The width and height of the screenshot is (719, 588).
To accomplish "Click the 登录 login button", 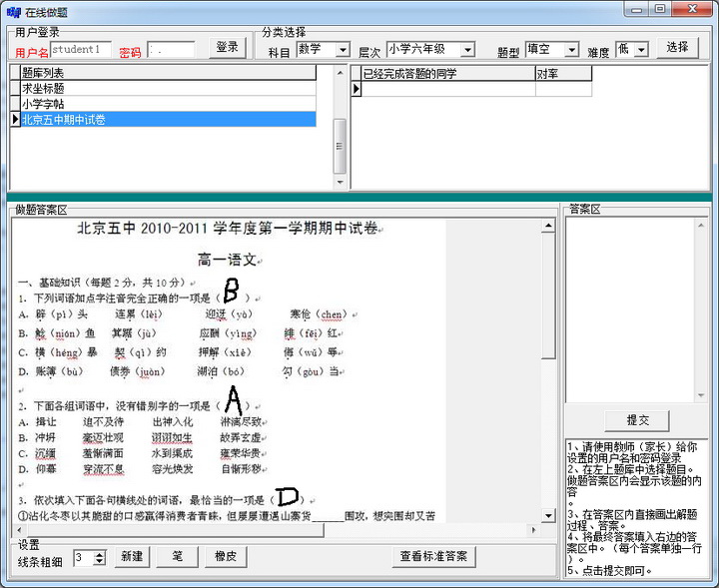I will [228, 47].
